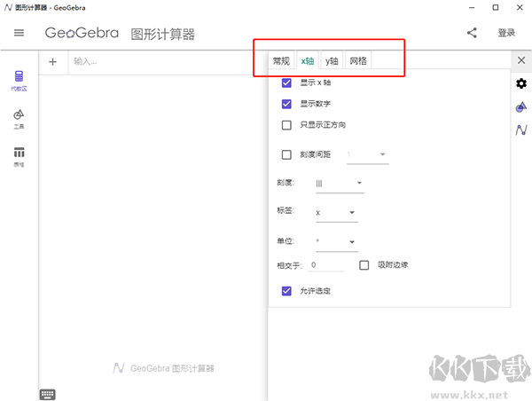Screen dimensions: 532x401
Task: Open the graphics view properties icon
Action: click(x=521, y=106)
